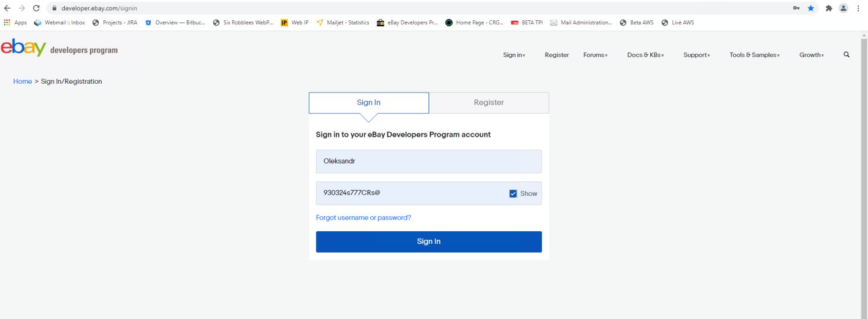Viewport: 868px width, 319px height.
Task: Open eBay Developers Program bookmark
Action: tap(407, 23)
